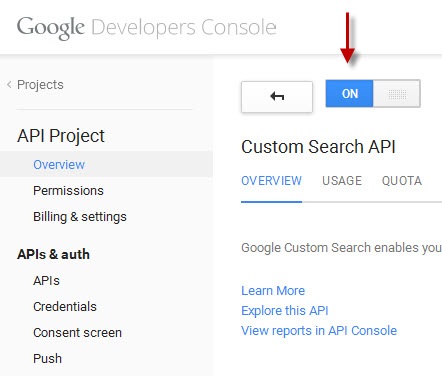Open Explore this API link
Viewport: 442px width, 376px height.
tap(285, 311)
